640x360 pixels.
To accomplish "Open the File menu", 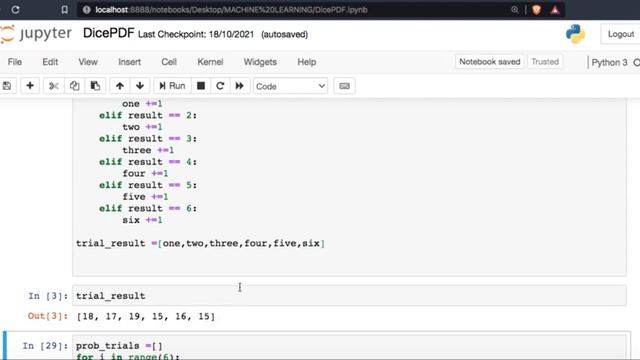I will [x=15, y=62].
